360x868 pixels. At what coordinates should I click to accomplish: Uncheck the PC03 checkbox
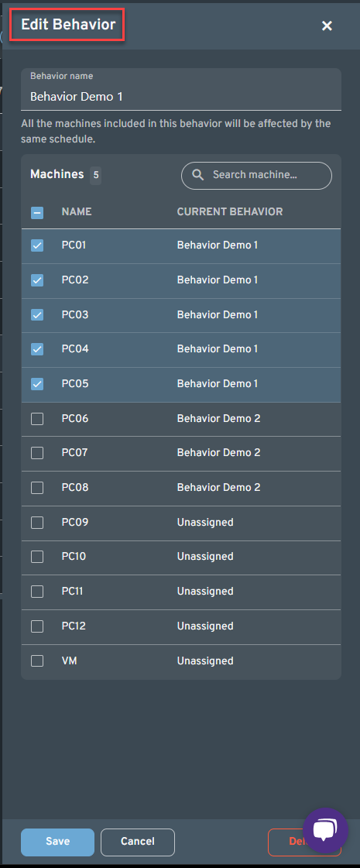[37, 314]
